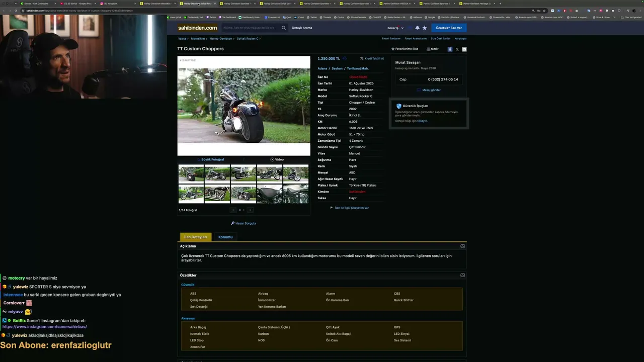Select the exhaust close-up thumbnail in bottom row
The width and height of the screenshot is (644, 362).
[x=217, y=194]
